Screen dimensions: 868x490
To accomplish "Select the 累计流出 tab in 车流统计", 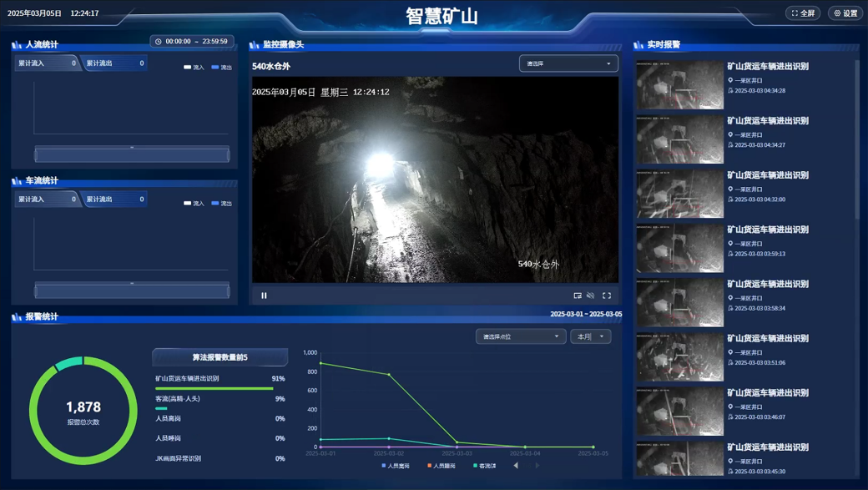I will point(114,200).
